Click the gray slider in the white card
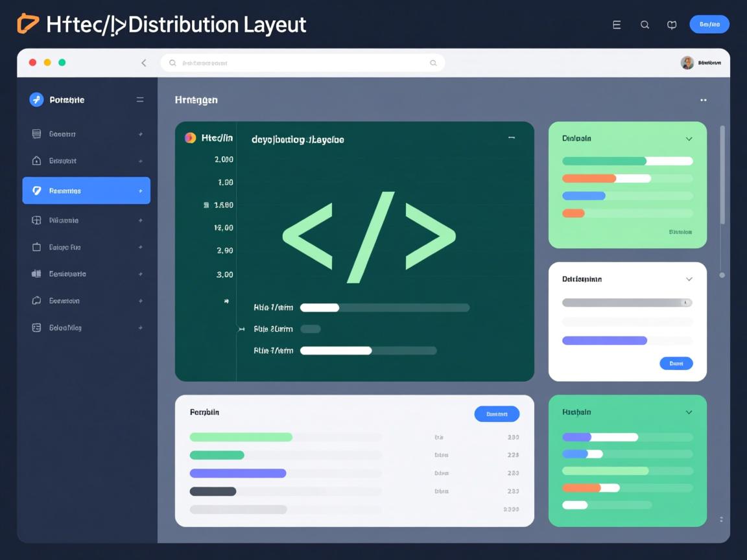This screenshot has width=747, height=560. [626, 303]
